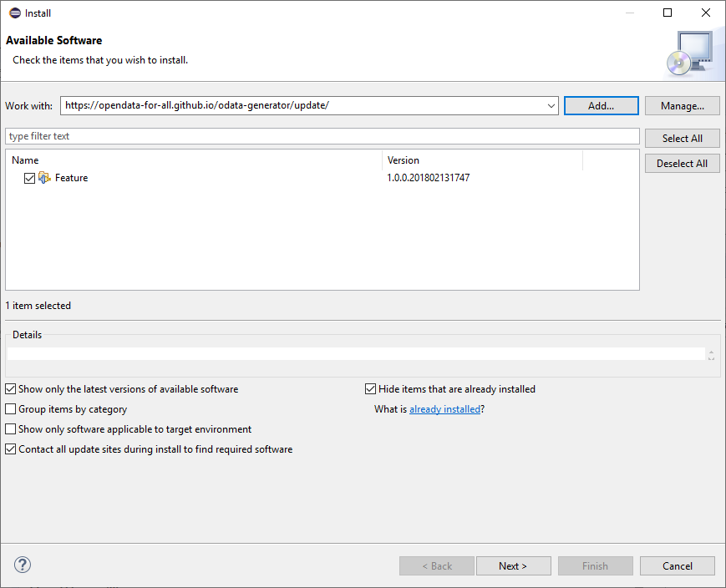Open the already installed link
Image resolution: width=726 pixels, height=588 pixels.
pos(444,409)
